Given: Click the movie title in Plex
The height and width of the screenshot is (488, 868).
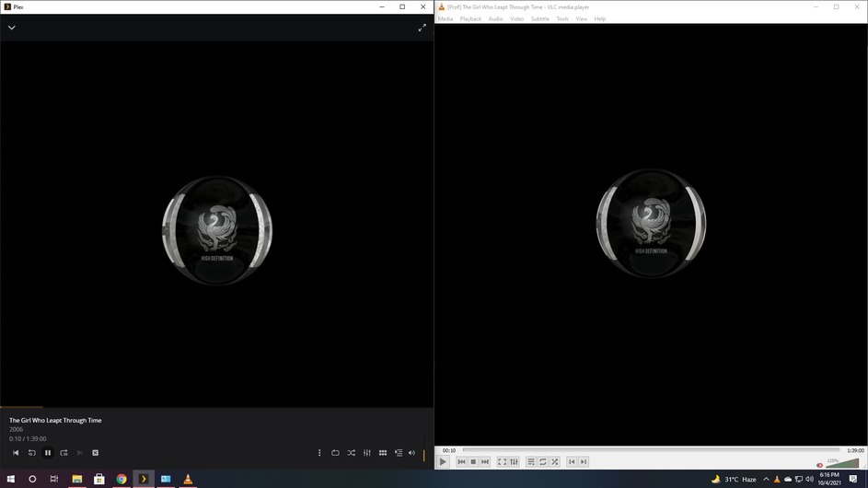Looking at the screenshot, I should tap(55, 421).
